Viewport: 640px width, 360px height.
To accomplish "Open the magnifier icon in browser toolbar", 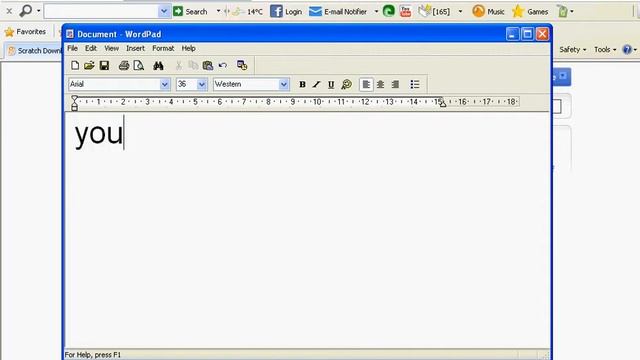I will [x=26, y=11].
